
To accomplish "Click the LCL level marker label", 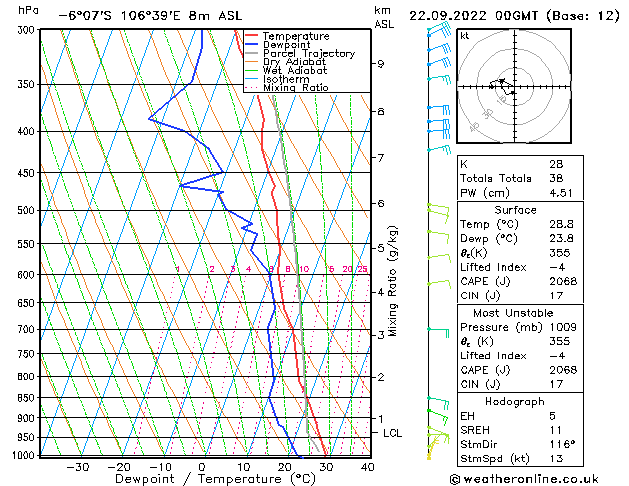I will coord(392,433).
